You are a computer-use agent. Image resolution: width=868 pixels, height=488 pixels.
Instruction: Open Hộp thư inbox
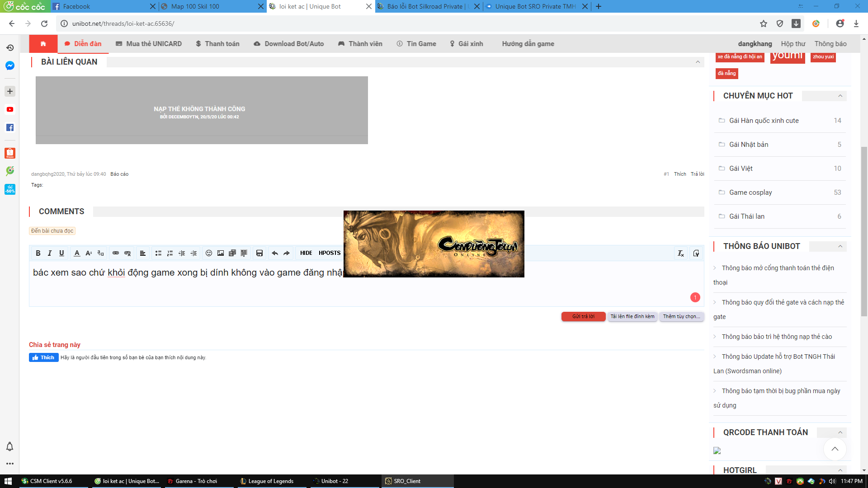(x=793, y=44)
